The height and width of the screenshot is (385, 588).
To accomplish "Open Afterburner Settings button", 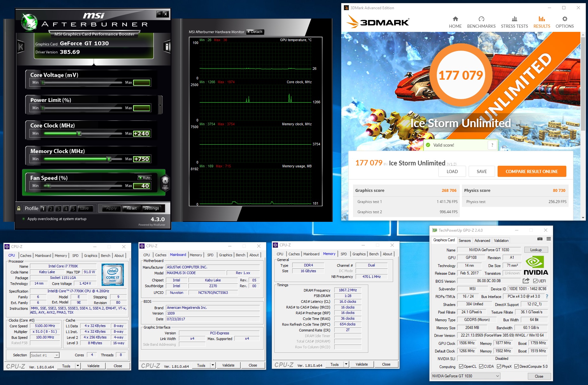I will coord(151,208).
